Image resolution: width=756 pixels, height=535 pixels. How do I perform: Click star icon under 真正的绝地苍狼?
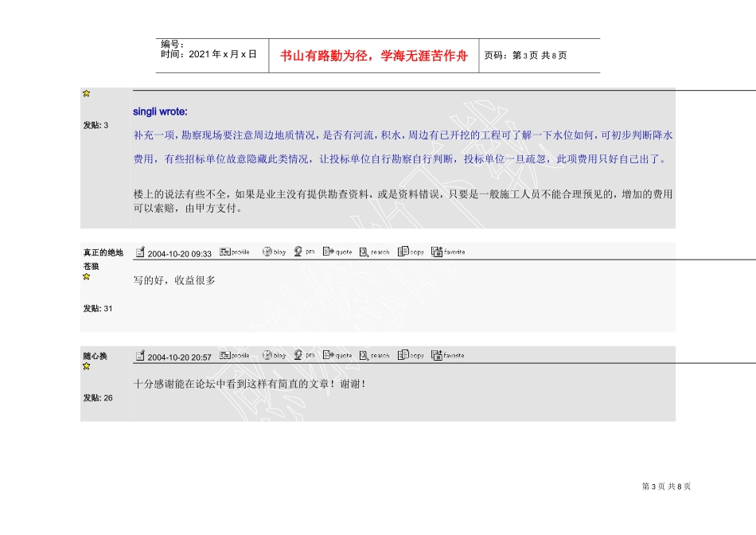point(86,277)
